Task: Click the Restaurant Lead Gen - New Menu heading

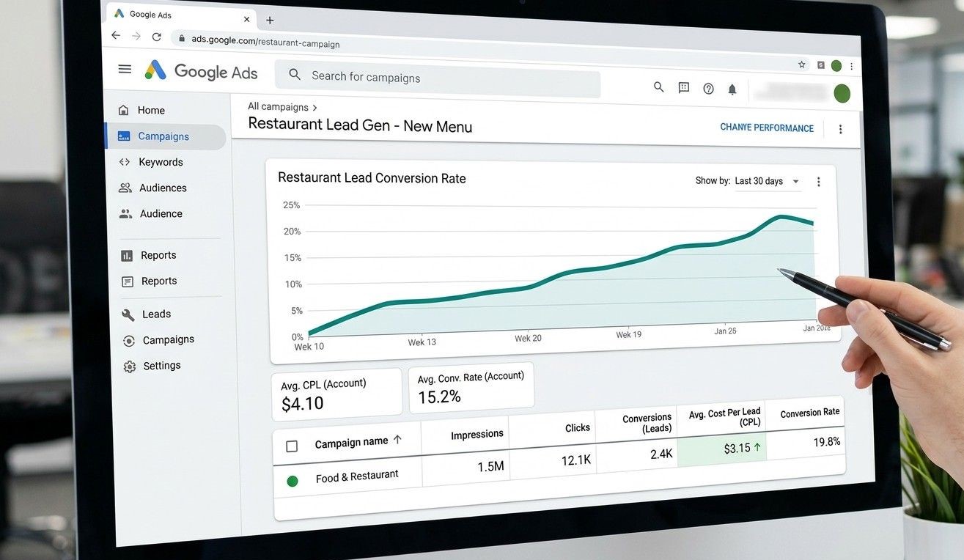Action: pos(360,125)
